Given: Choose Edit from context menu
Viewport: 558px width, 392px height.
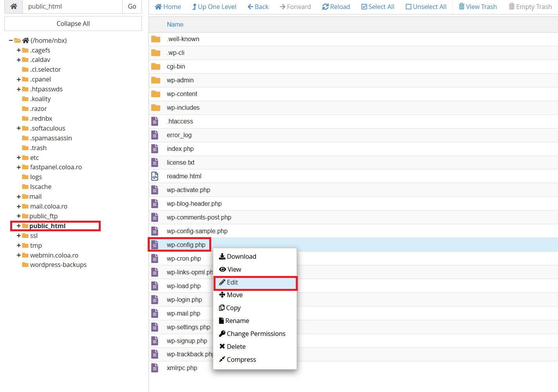Looking at the screenshot, I should [x=255, y=282].
